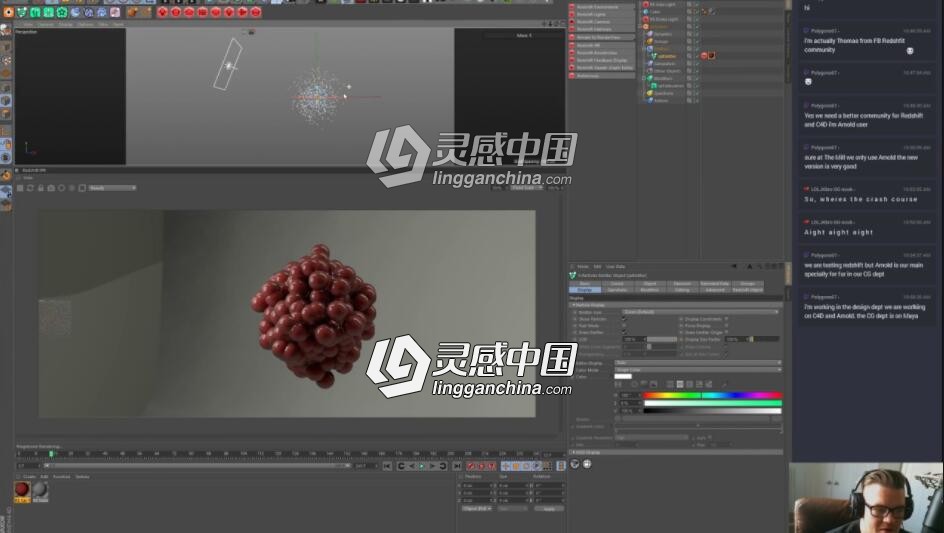This screenshot has width=944, height=533.
Task: Toggle the Force Display checkbox
Action: coord(726,325)
